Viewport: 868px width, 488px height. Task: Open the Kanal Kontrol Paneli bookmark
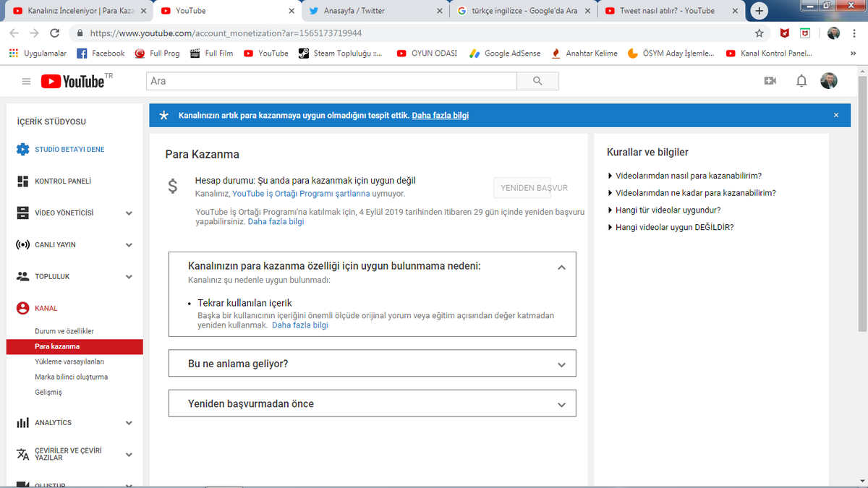[x=768, y=53]
